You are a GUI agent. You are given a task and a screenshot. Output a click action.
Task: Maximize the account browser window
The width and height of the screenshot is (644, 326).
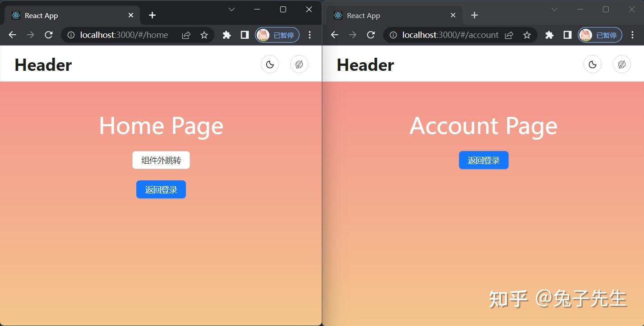[606, 9]
